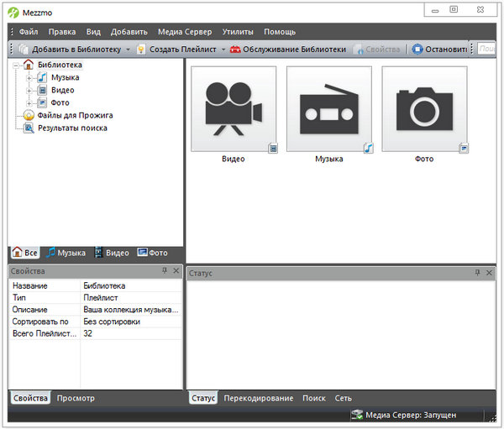
Task: Select Файлы для Прожига disc icon
Action: (29, 115)
